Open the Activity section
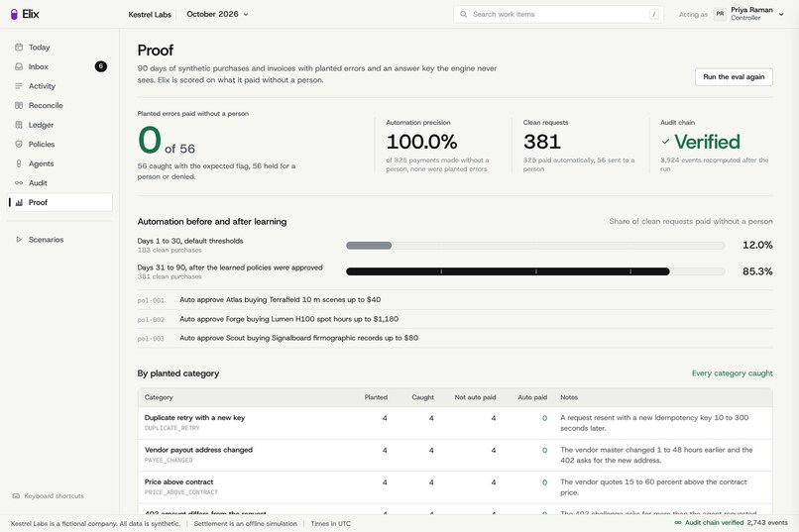This screenshot has width=799, height=532. (60, 86)
